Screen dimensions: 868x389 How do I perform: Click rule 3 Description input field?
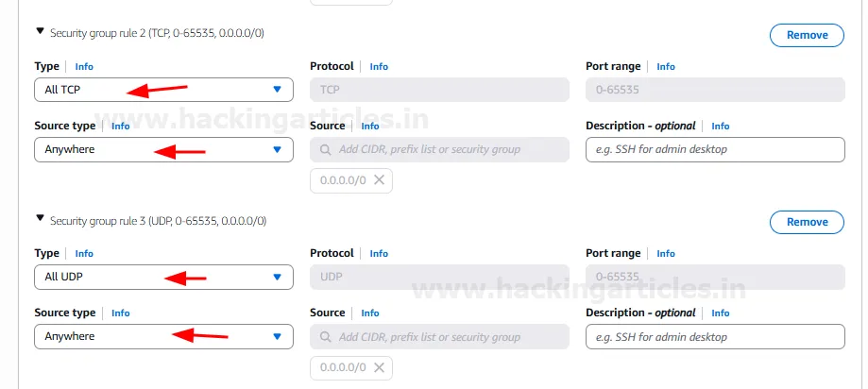tap(714, 336)
